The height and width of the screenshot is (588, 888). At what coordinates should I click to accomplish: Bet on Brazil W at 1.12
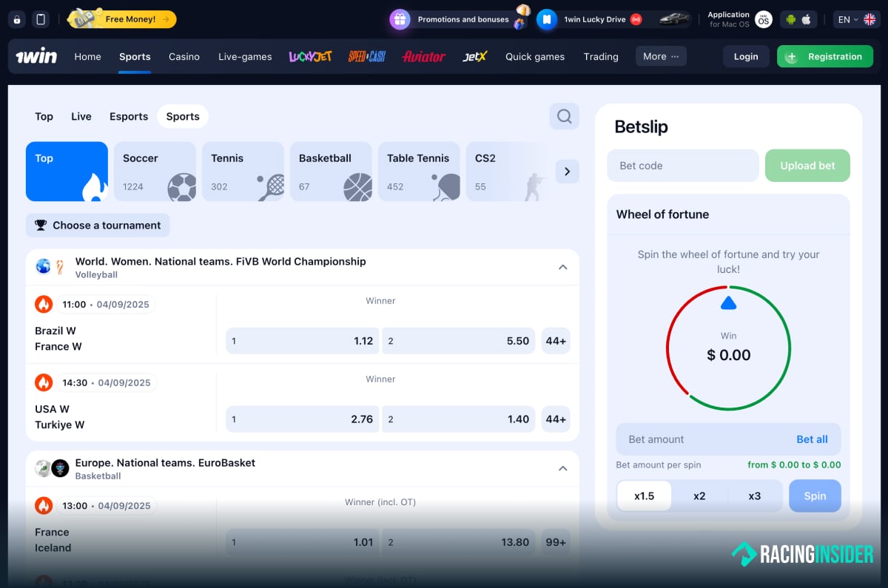click(302, 341)
